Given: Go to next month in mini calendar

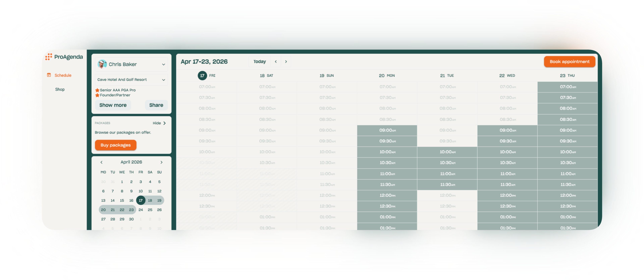Looking at the screenshot, I should point(162,162).
